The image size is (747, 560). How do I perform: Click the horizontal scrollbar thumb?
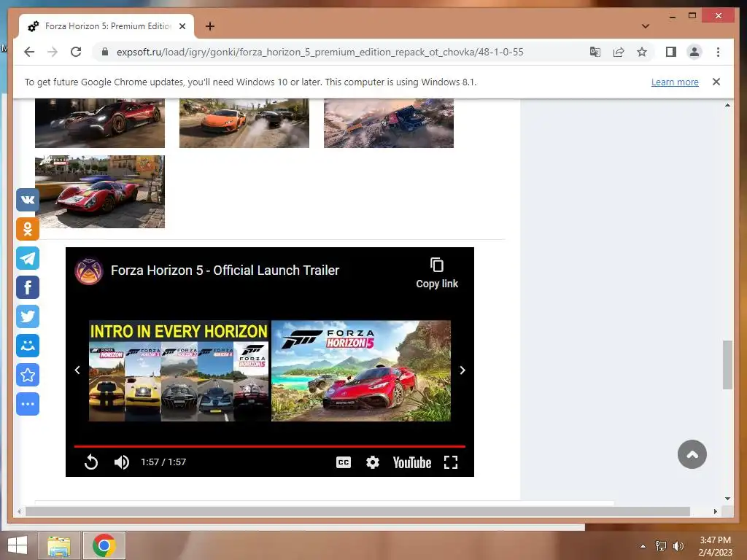[357, 511]
